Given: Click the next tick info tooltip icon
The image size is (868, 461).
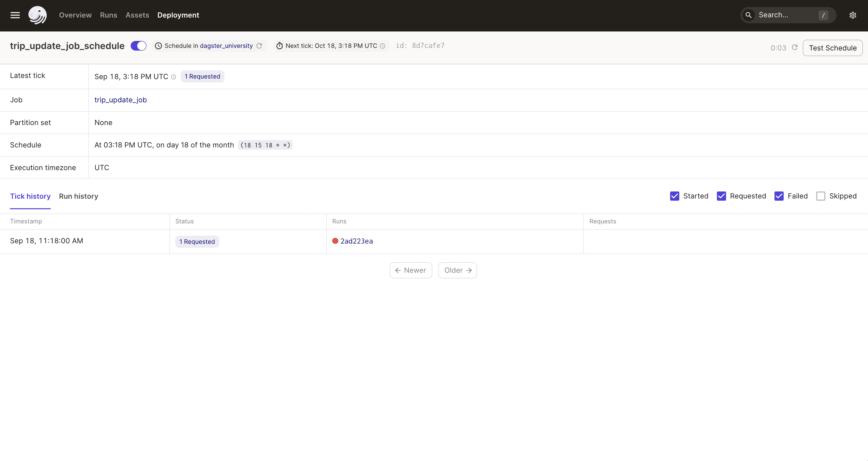Looking at the screenshot, I should tap(382, 46).
